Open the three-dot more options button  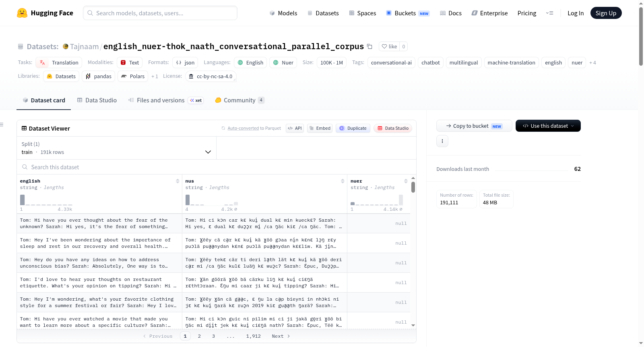pos(442,141)
